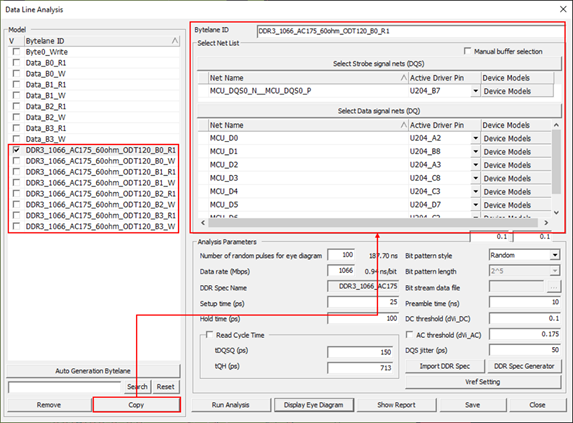Click up arrow of DQ list scrollbar
This screenshot has height=423, width=573.
(556, 125)
